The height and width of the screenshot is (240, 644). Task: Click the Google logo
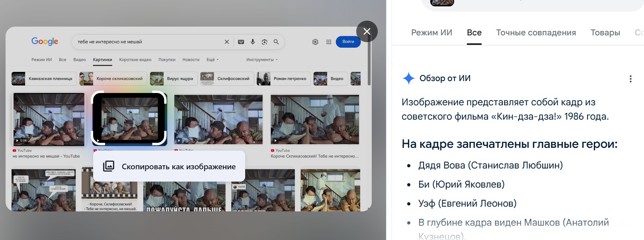point(45,41)
